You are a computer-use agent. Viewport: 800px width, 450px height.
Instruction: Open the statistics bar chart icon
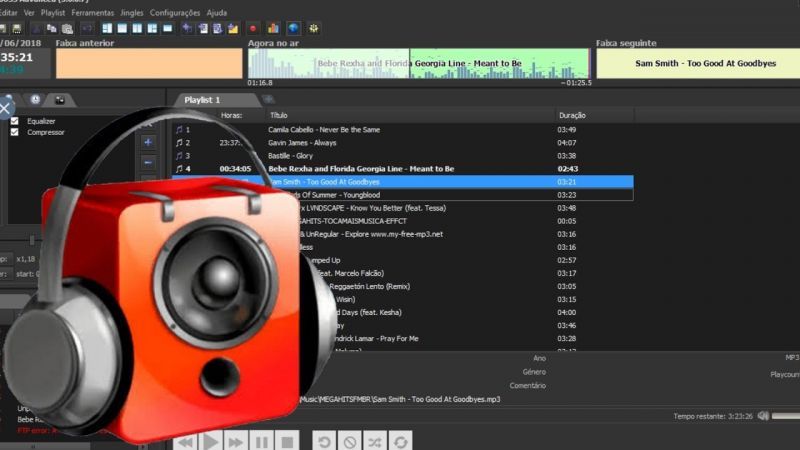click(x=273, y=29)
